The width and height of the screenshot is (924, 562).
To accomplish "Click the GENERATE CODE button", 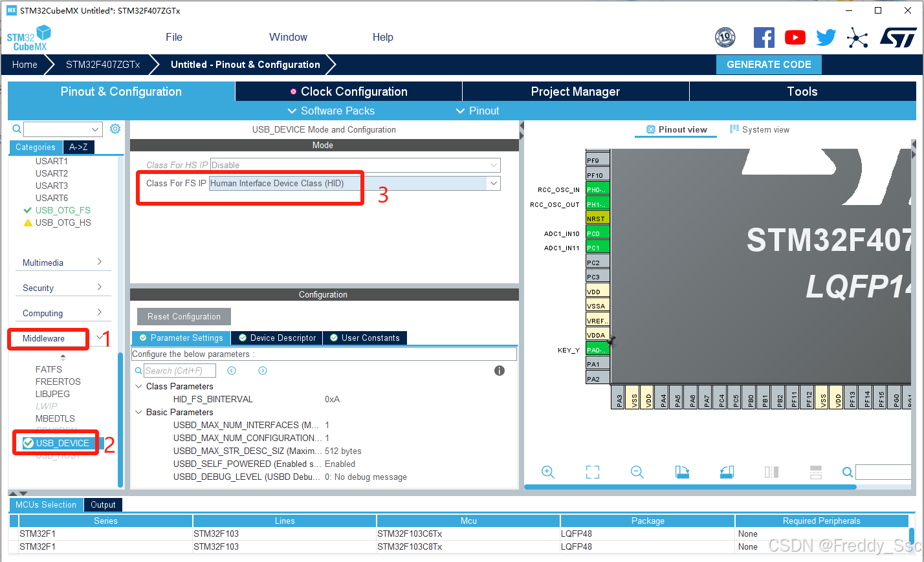I will pos(769,65).
